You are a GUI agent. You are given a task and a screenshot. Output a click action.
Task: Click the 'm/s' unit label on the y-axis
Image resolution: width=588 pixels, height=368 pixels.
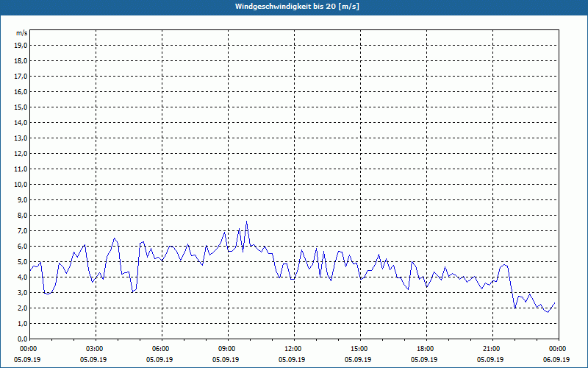pos(21,33)
